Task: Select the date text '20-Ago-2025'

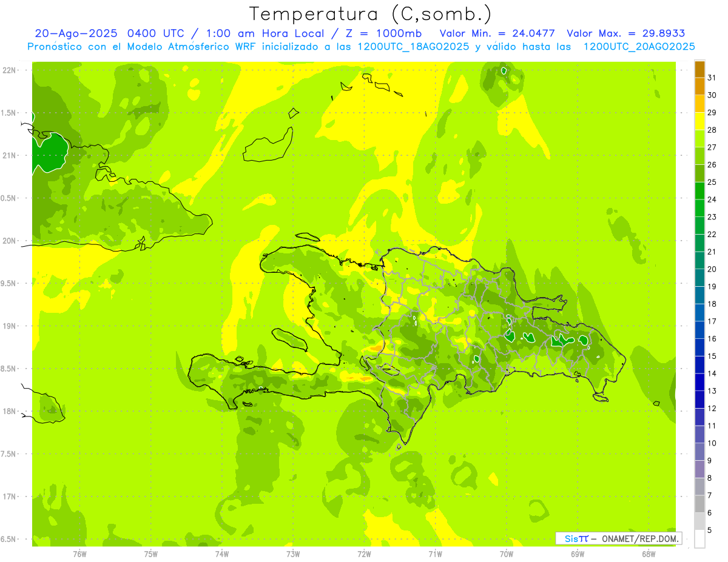Action: (76, 33)
